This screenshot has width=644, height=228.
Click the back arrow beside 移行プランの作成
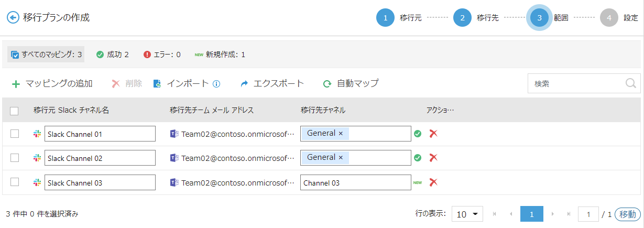click(13, 17)
